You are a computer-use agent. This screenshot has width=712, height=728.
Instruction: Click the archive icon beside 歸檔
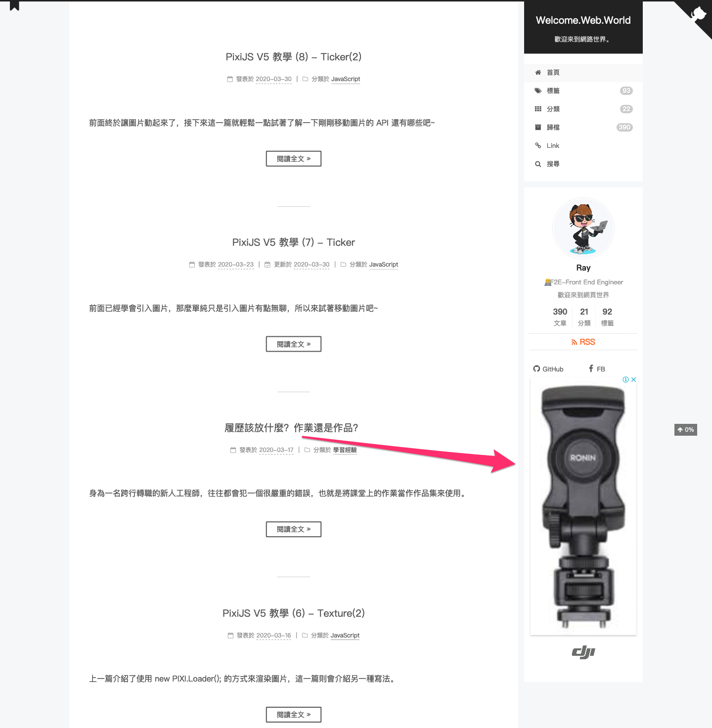tap(538, 127)
